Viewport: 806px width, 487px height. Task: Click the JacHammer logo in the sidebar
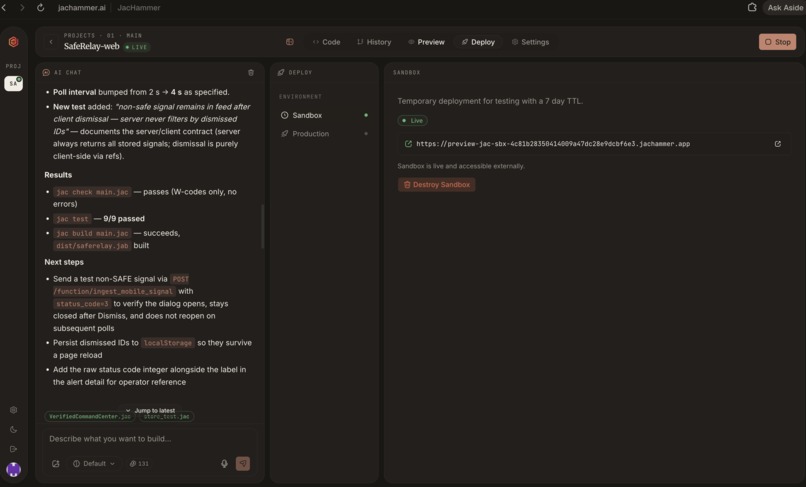[13, 42]
